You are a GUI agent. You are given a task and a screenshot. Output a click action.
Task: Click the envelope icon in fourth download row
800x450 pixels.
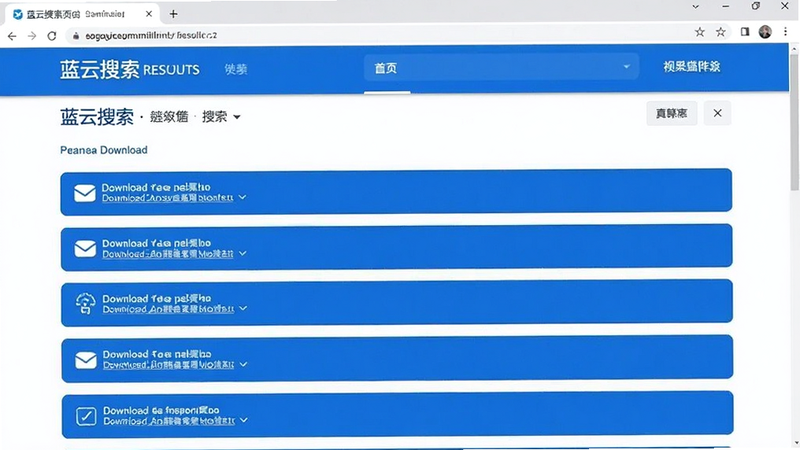coord(86,360)
